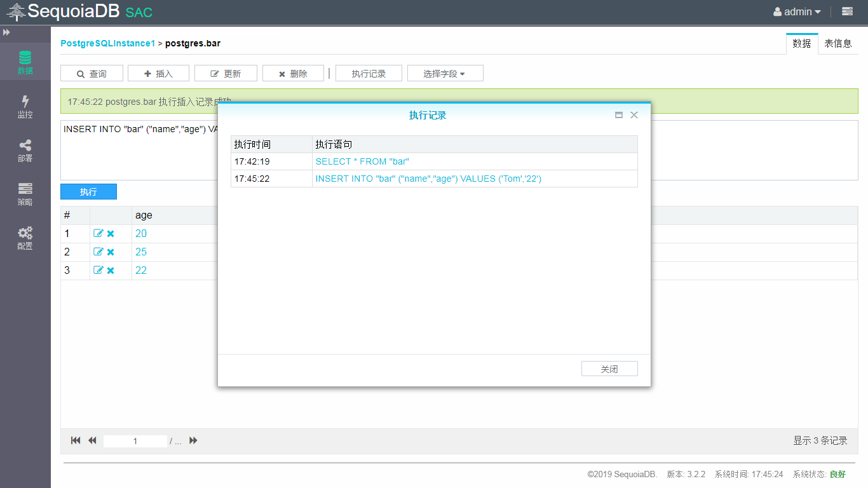The image size is (868, 488).
Task: Click age value 20
Action: (141, 233)
